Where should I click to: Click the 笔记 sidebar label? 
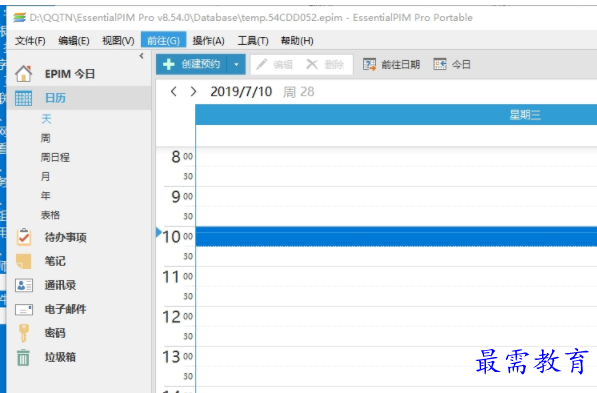(x=55, y=261)
